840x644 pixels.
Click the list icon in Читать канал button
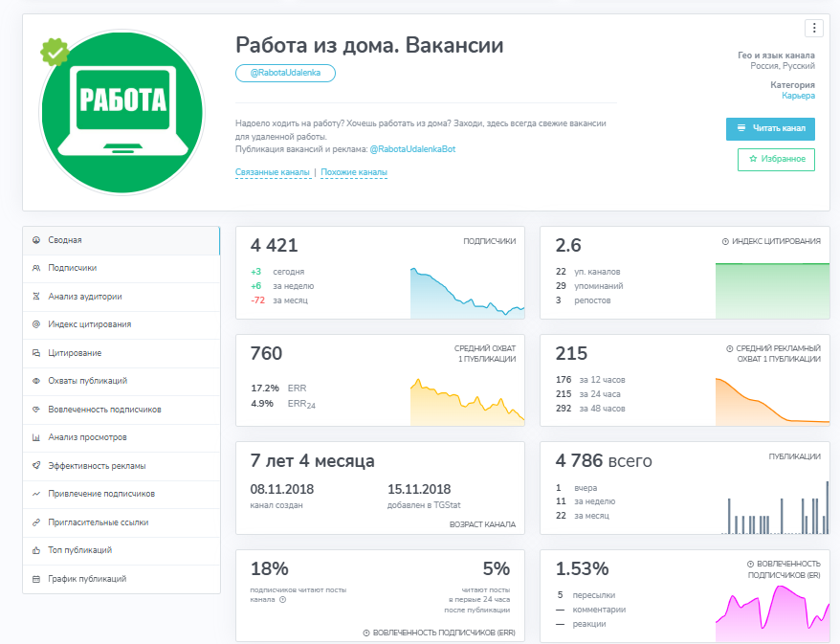741,128
